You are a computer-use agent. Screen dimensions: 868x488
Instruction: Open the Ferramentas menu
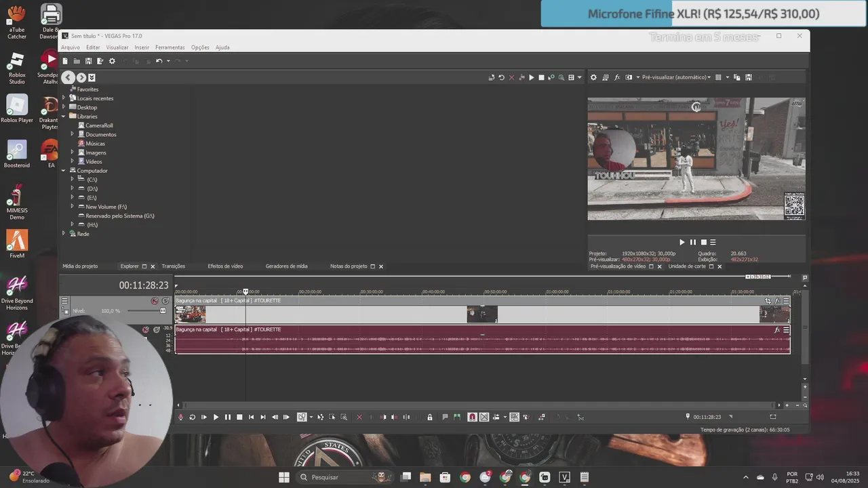tap(170, 47)
